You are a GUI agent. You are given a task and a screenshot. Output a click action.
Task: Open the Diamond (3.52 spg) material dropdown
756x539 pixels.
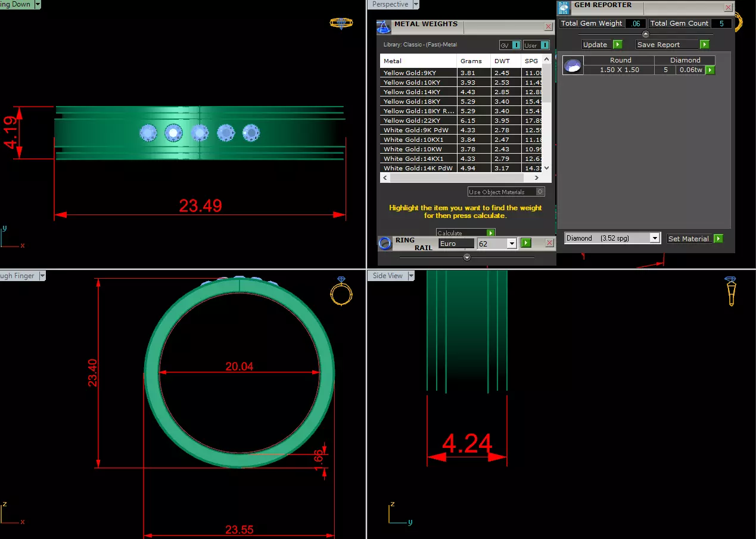pyautogui.click(x=655, y=238)
